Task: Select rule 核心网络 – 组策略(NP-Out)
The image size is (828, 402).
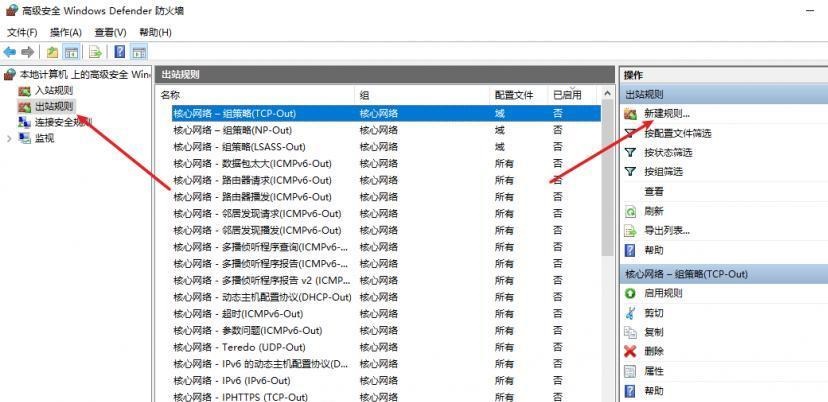Action: (x=387, y=130)
